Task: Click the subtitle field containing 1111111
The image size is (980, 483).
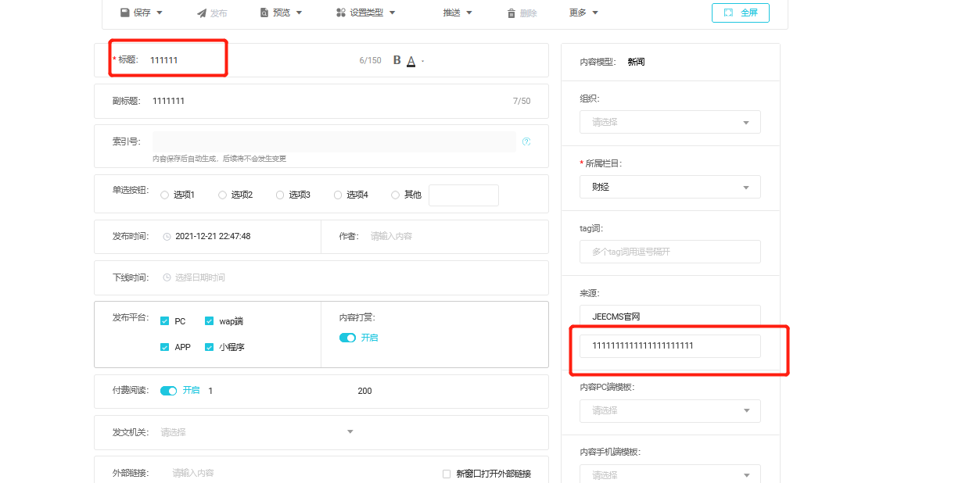Action: (x=328, y=101)
